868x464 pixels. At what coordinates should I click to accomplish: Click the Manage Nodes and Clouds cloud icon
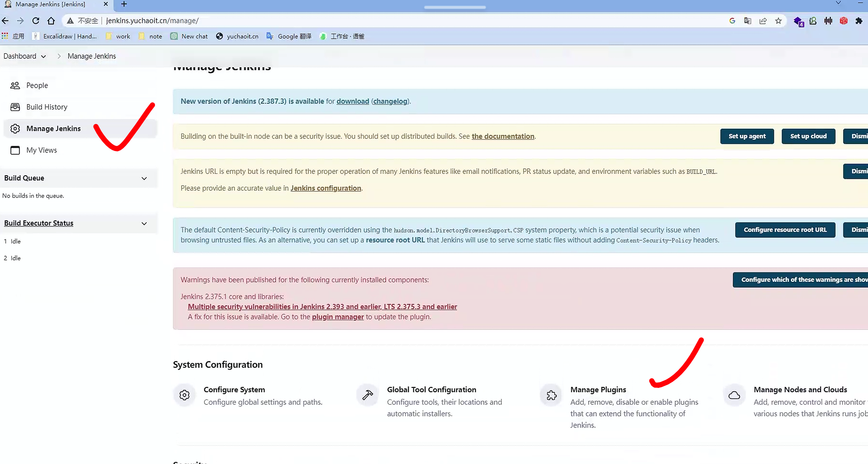734,395
